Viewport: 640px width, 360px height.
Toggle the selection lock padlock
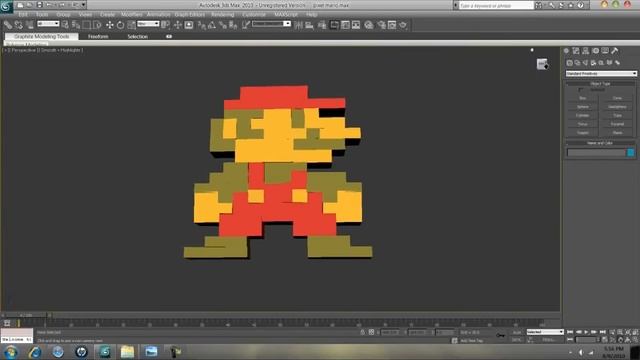(363, 332)
